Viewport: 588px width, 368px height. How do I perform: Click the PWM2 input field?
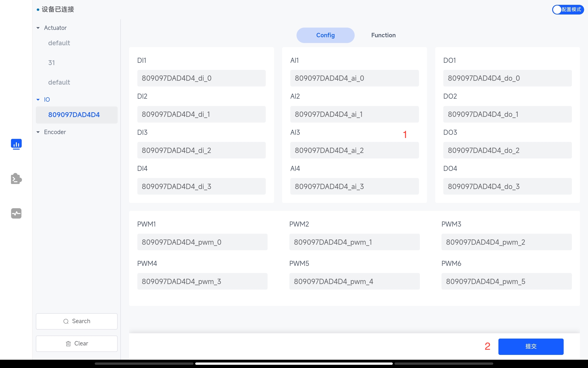click(x=354, y=242)
